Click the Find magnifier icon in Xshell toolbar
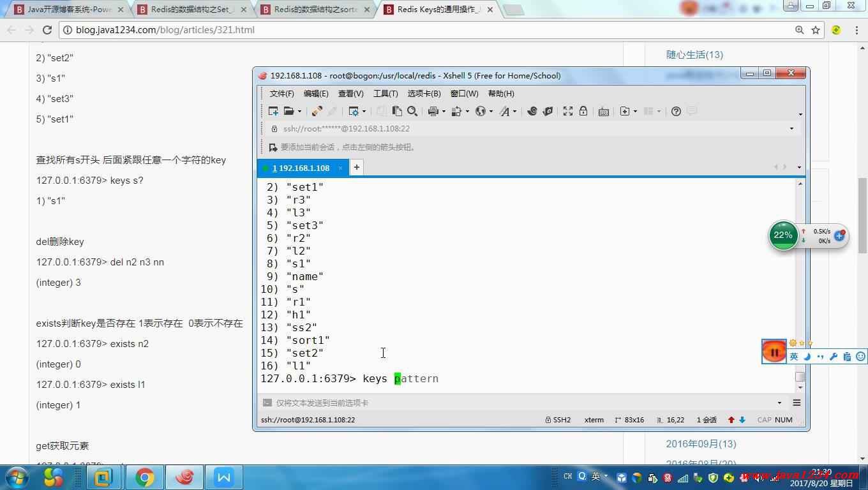Viewport: 868px width, 490px height. 412,111
